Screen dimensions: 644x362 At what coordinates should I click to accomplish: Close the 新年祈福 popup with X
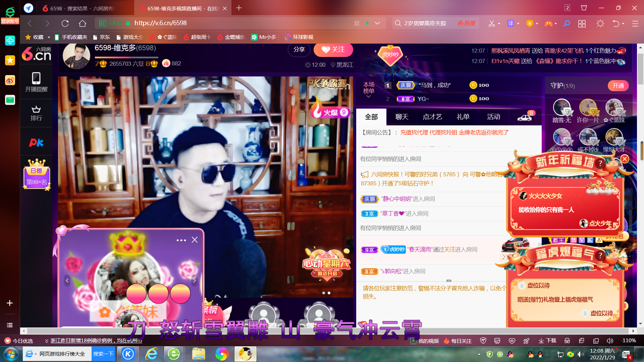click(625, 159)
